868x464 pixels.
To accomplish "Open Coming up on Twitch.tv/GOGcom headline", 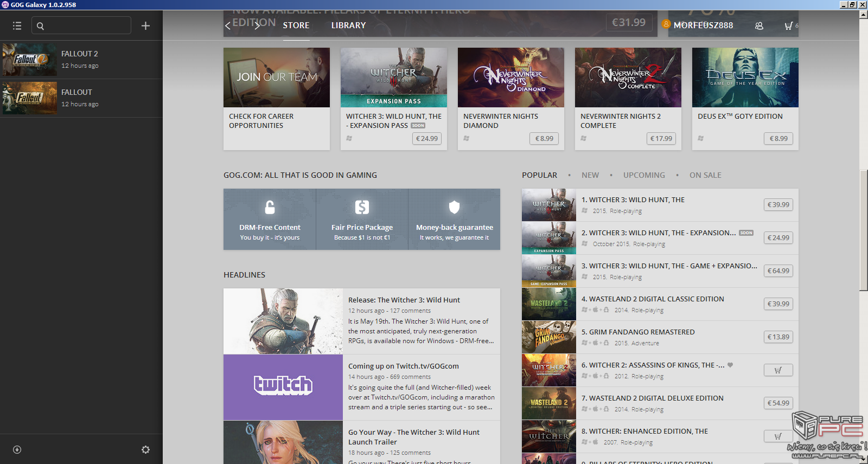I will (404, 366).
